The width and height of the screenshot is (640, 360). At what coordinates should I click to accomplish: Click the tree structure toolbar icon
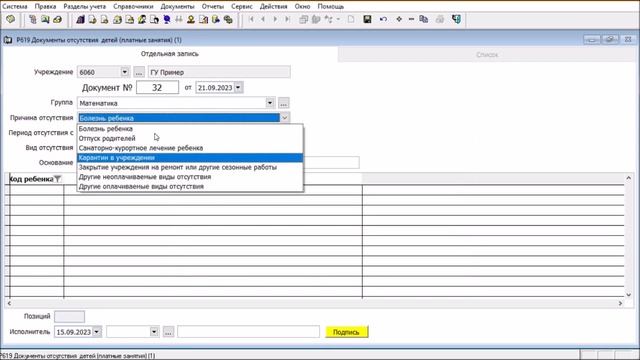click(33, 19)
